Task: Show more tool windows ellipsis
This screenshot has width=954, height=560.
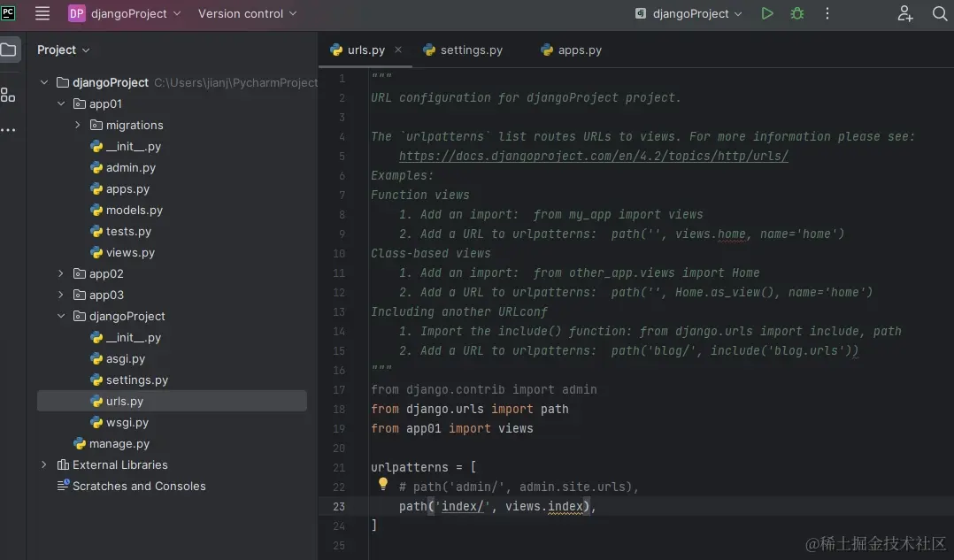Action: pyautogui.click(x=8, y=130)
